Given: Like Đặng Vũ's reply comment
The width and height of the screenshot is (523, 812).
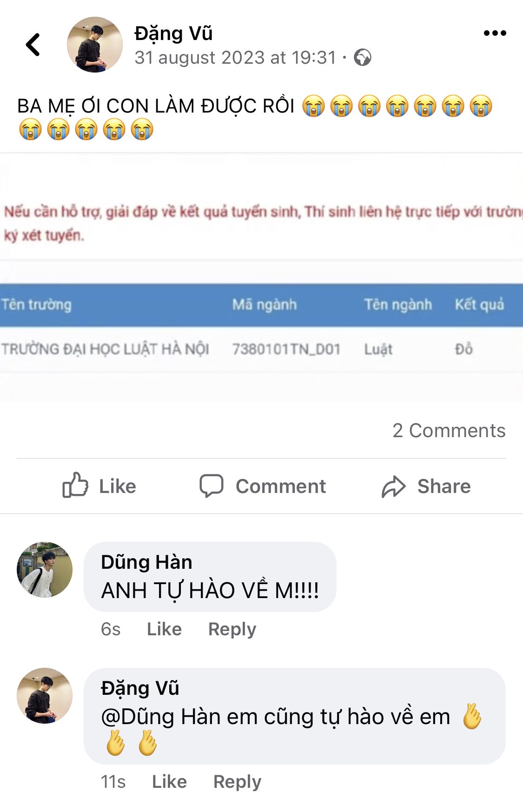Looking at the screenshot, I should (x=169, y=782).
